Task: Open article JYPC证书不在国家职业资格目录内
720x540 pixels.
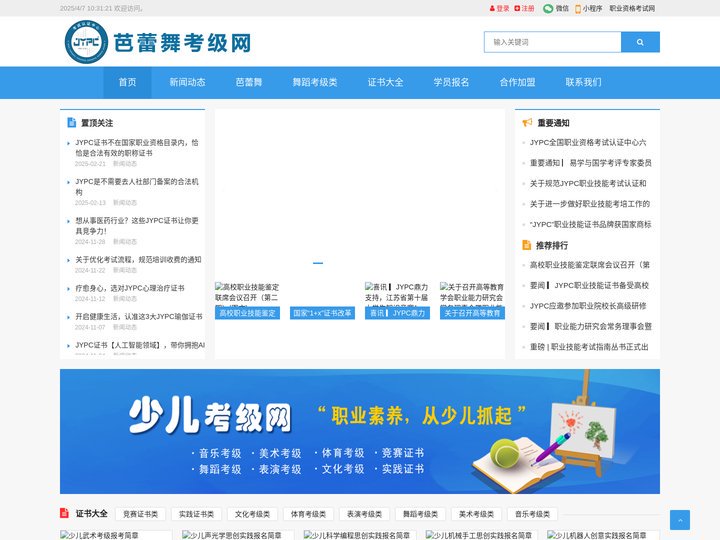Action: pos(137,148)
